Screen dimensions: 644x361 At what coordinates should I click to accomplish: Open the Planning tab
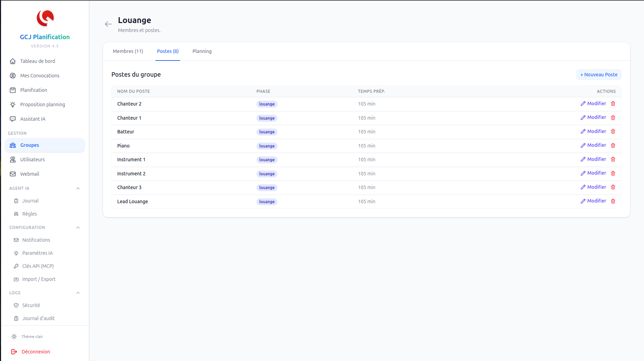[202, 51]
